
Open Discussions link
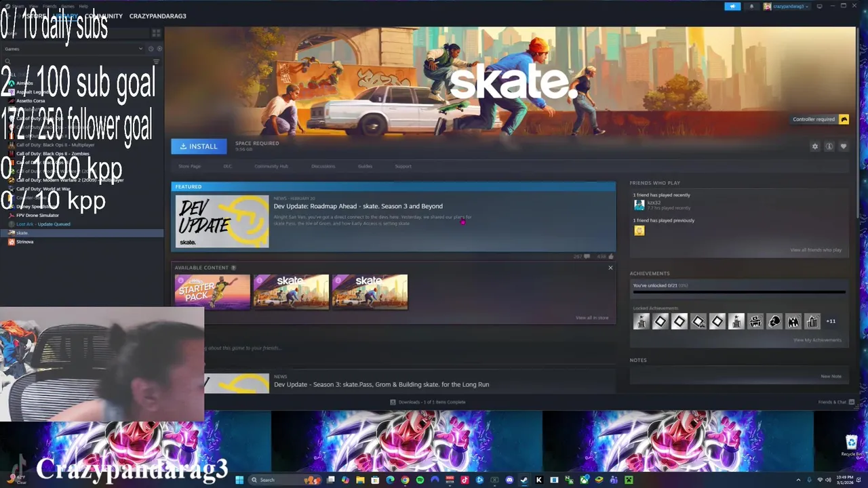click(323, 166)
